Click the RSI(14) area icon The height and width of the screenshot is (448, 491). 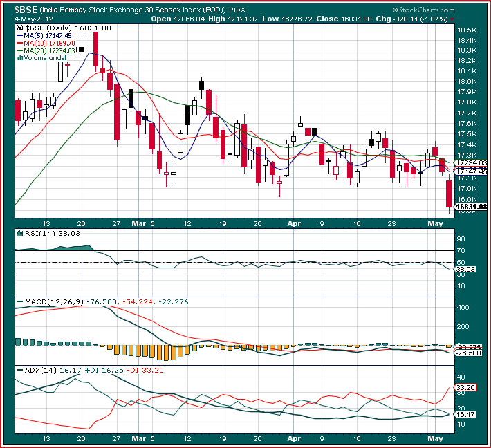coord(20,233)
